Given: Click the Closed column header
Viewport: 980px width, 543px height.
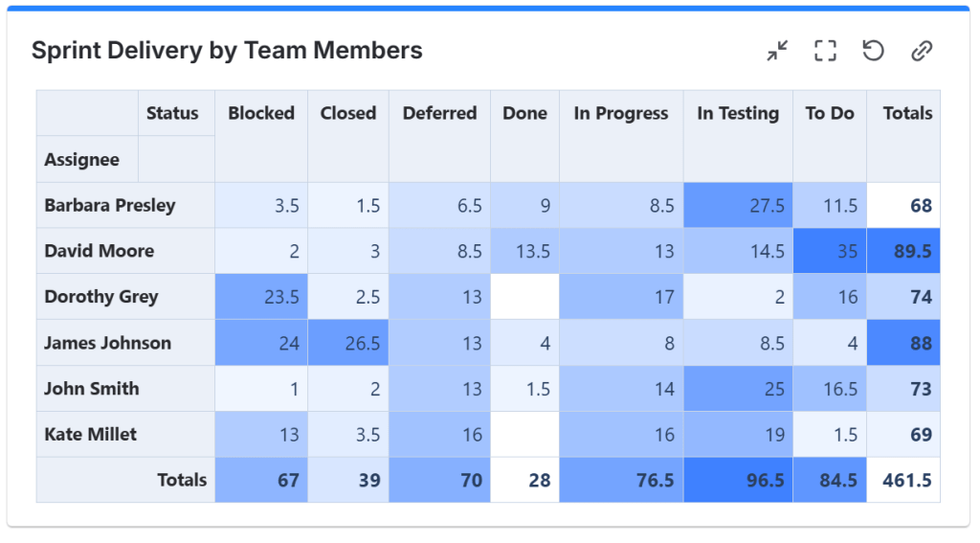Looking at the screenshot, I should pyautogui.click(x=348, y=113).
